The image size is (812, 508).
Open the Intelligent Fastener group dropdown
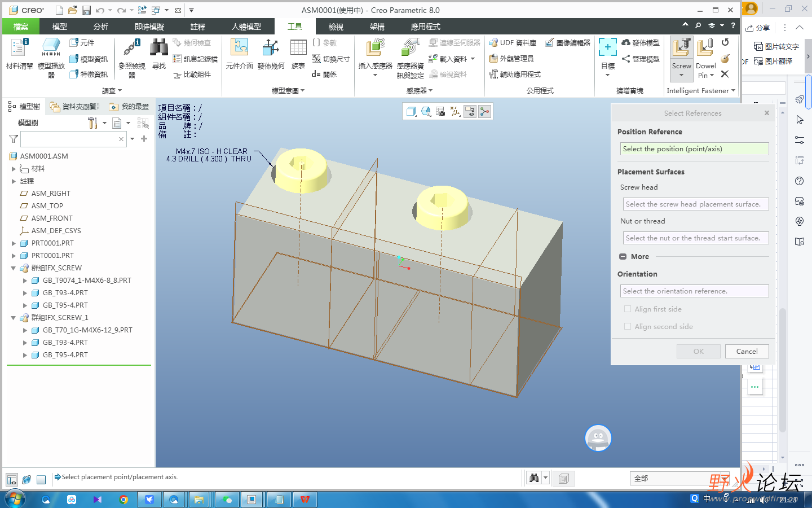pyautogui.click(x=733, y=90)
